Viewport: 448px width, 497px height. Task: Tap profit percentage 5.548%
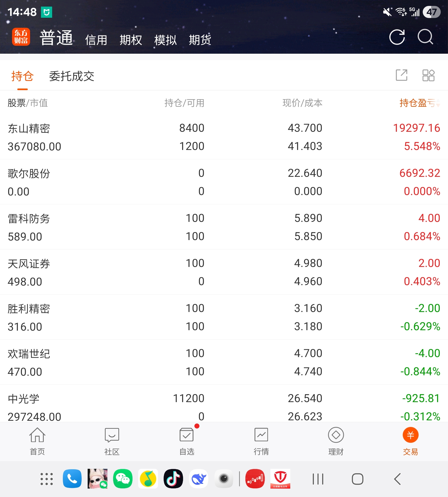coord(422,146)
